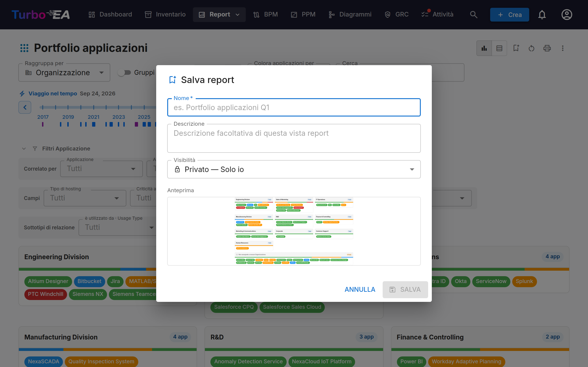Switch to chart view icon
The width and height of the screenshot is (588, 367).
[484, 48]
